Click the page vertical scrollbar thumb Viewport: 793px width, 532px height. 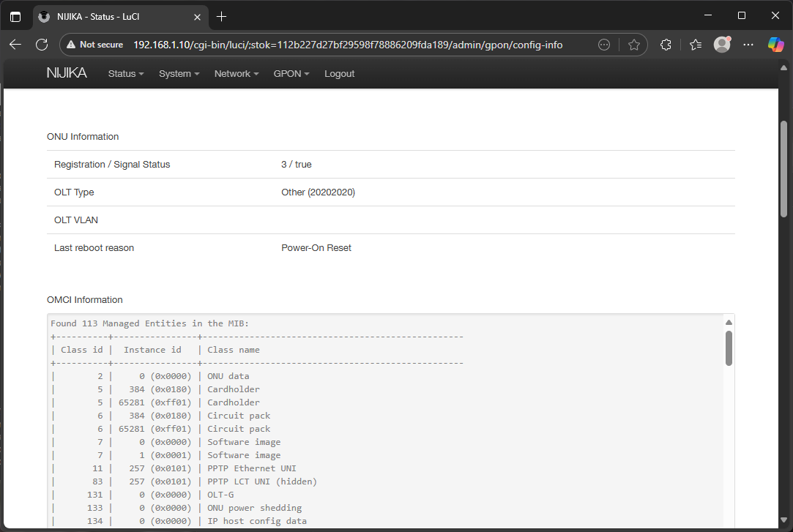click(x=783, y=169)
